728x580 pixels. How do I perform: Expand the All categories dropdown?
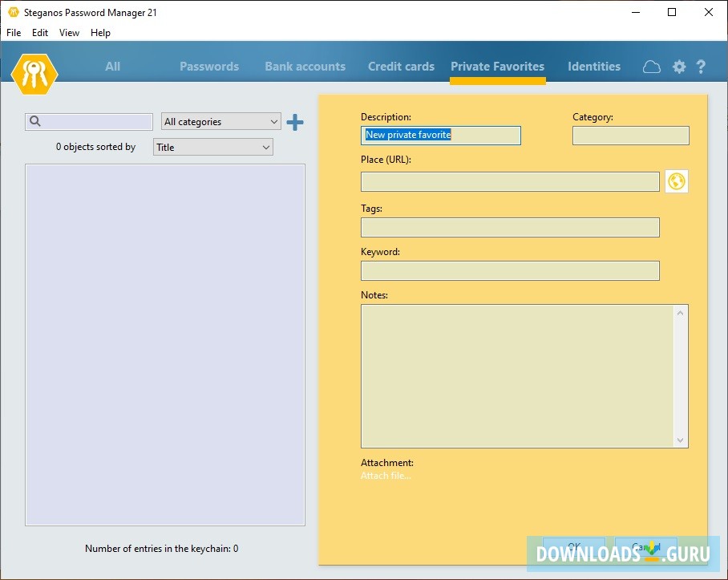221,122
